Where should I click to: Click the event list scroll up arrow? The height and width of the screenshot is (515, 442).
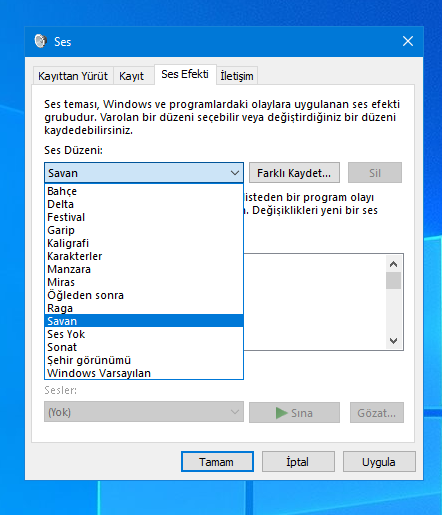tap(393, 264)
